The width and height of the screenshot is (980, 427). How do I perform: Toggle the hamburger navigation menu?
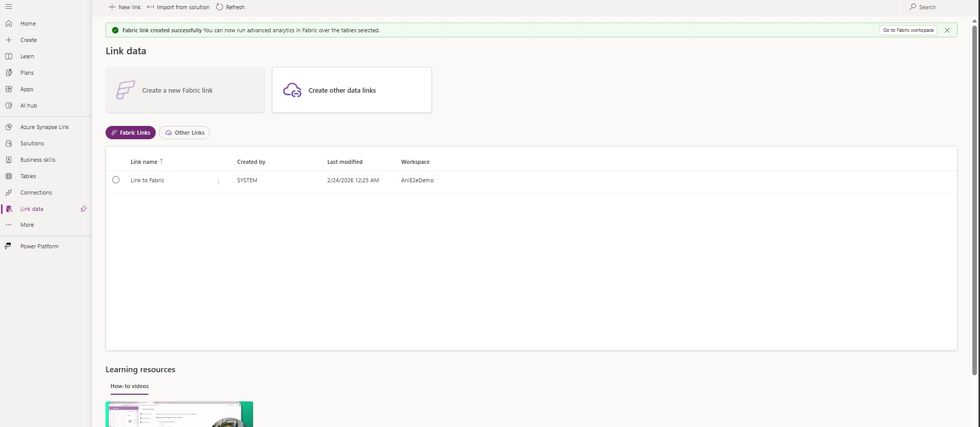9,7
